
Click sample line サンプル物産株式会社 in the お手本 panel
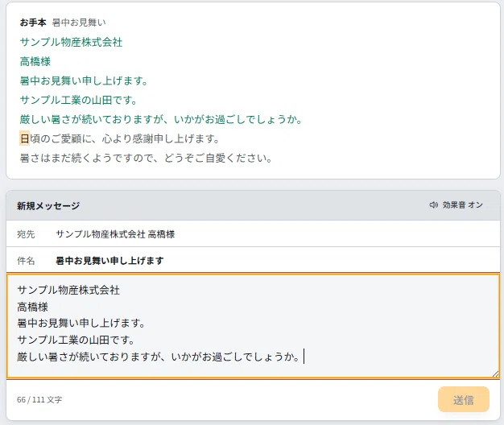[71, 42]
